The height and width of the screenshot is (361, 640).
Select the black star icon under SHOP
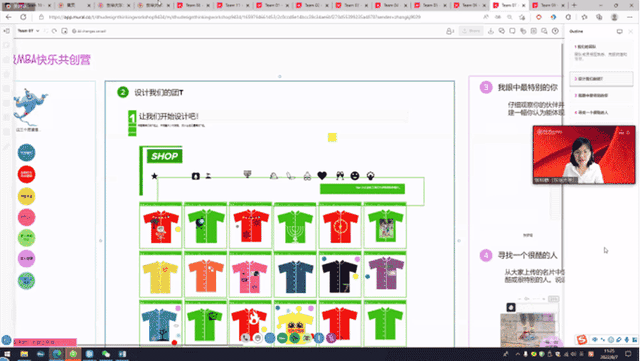(154, 176)
